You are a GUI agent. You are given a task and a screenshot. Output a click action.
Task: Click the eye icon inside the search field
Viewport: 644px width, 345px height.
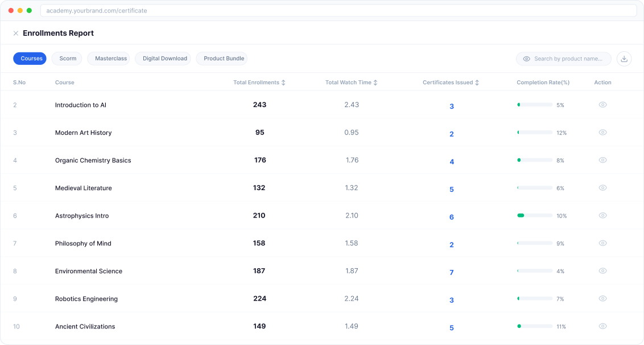[525, 59]
